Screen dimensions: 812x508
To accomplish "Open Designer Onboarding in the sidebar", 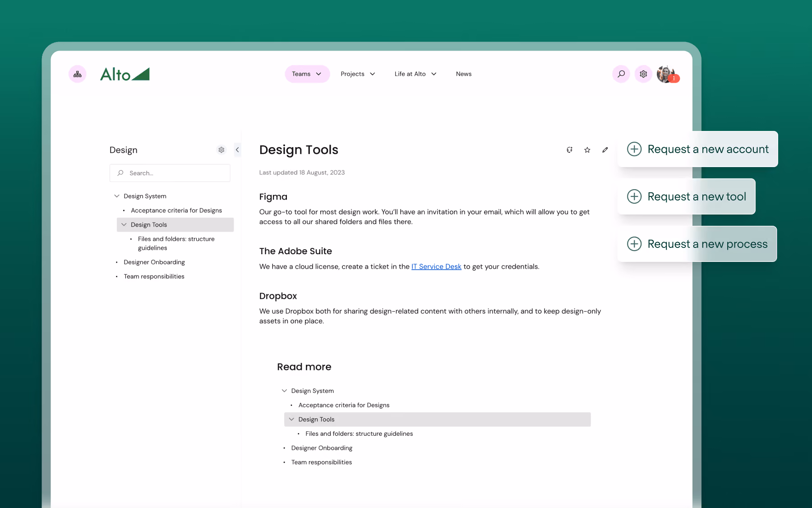I will 154,262.
